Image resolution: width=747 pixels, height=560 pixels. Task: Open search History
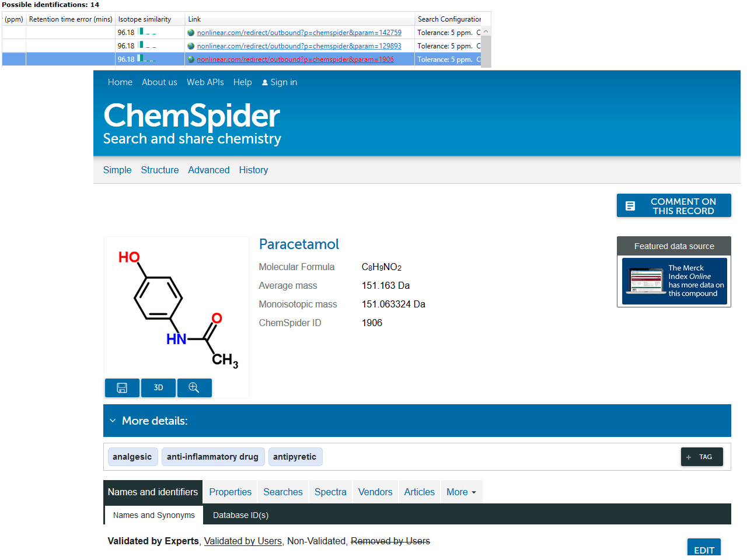(253, 170)
